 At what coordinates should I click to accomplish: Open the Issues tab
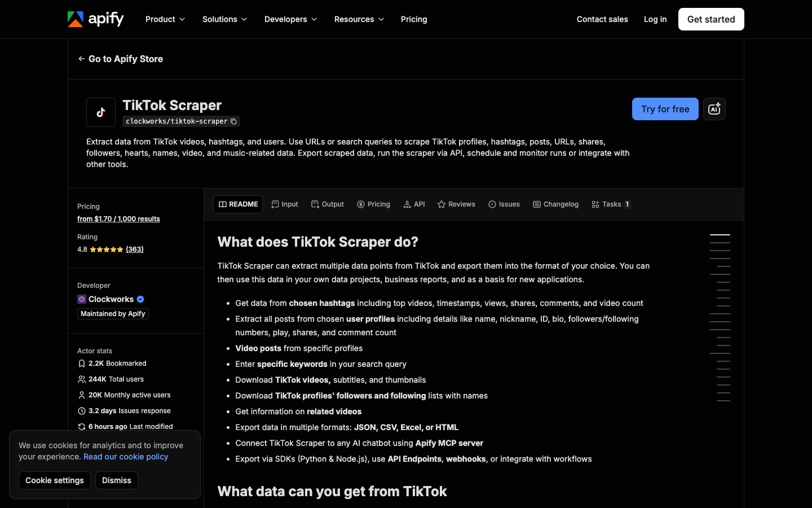click(504, 204)
